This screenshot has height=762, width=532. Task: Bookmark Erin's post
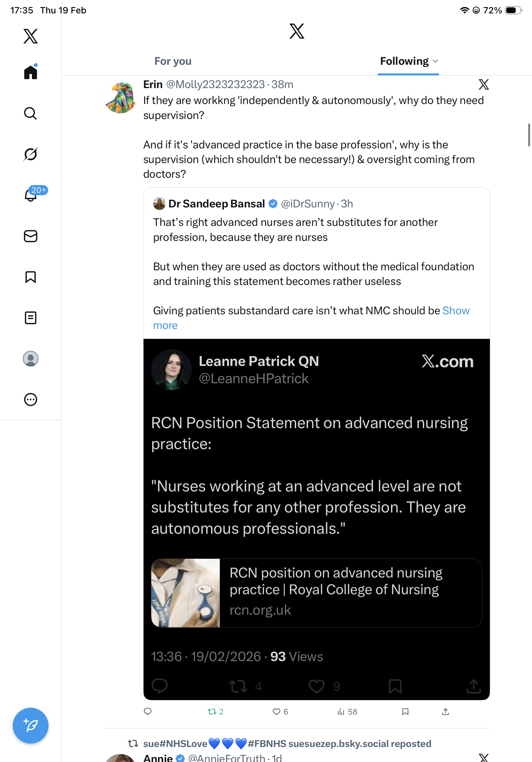405,712
